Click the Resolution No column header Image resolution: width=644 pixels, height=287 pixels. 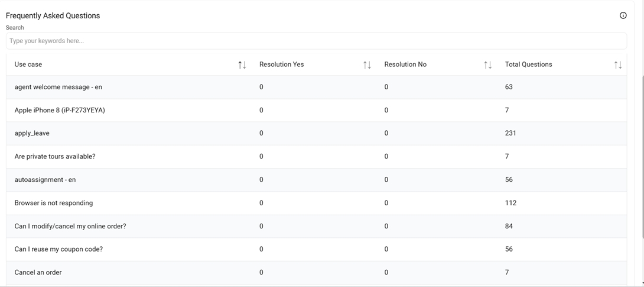405,65
